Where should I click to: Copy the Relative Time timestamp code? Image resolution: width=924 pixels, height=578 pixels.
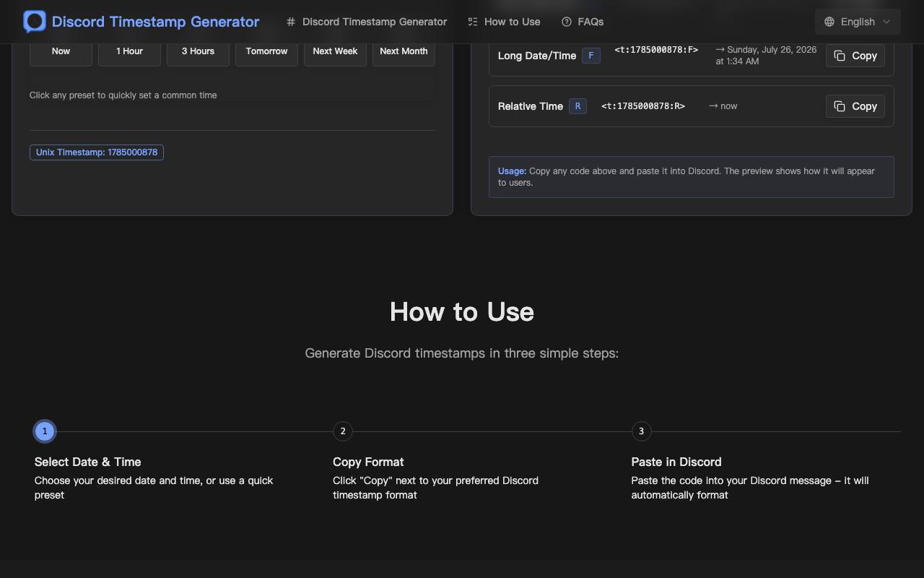click(855, 106)
